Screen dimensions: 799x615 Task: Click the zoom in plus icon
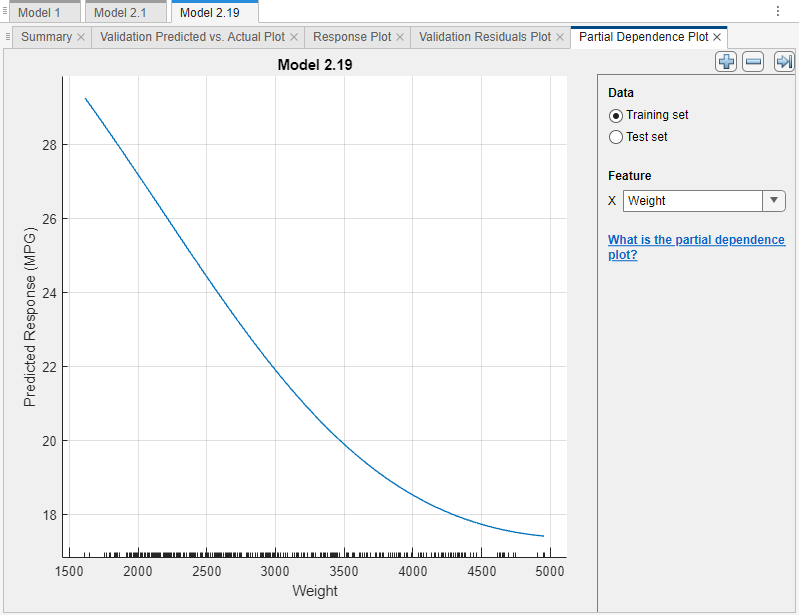tap(726, 62)
